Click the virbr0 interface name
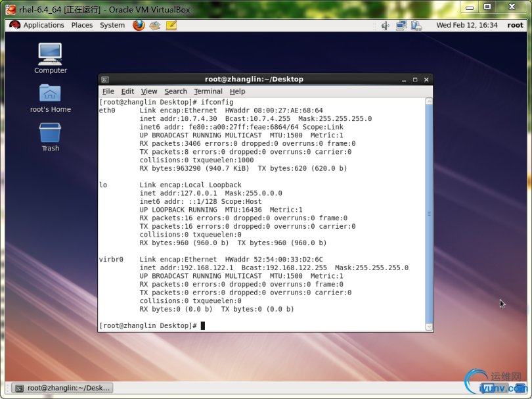This screenshot has height=399, width=532. click(x=111, y=260)
